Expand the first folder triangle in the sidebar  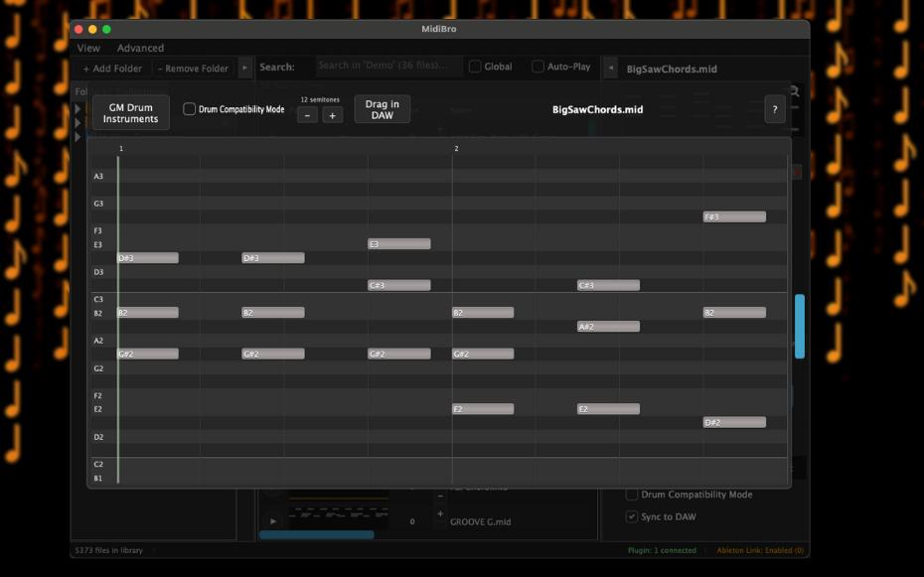pos(77,110)
